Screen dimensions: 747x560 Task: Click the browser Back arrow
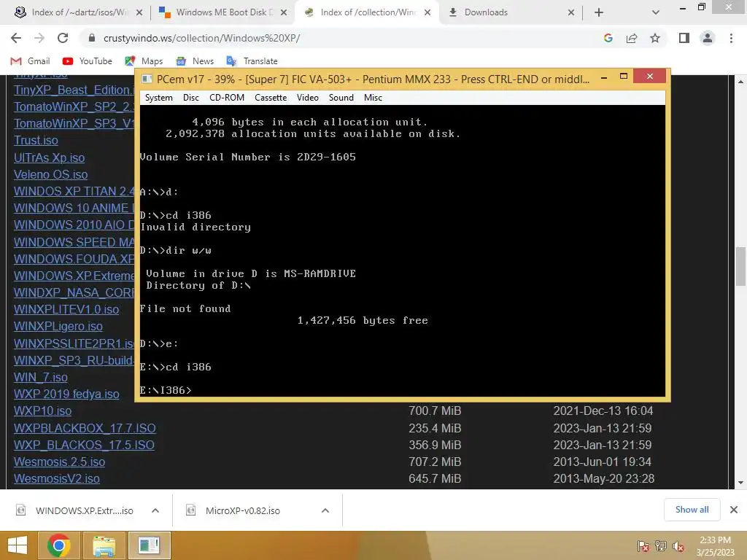16,38
